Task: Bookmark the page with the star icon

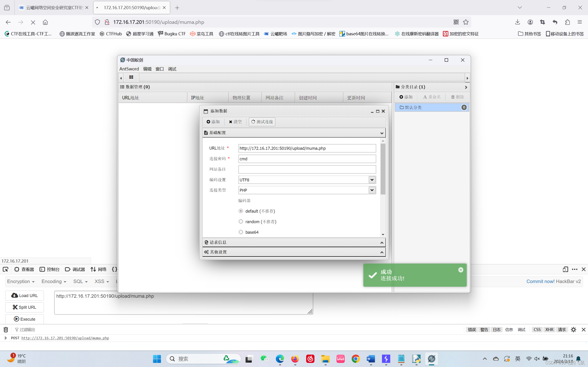Action: [466, 22]
